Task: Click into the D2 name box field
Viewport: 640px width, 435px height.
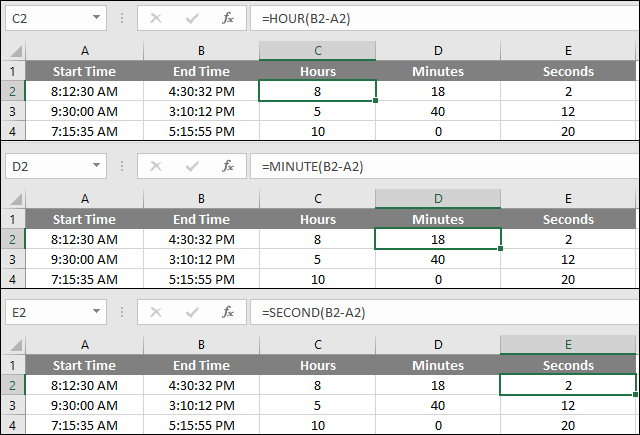Action: (x=56, y=166)
